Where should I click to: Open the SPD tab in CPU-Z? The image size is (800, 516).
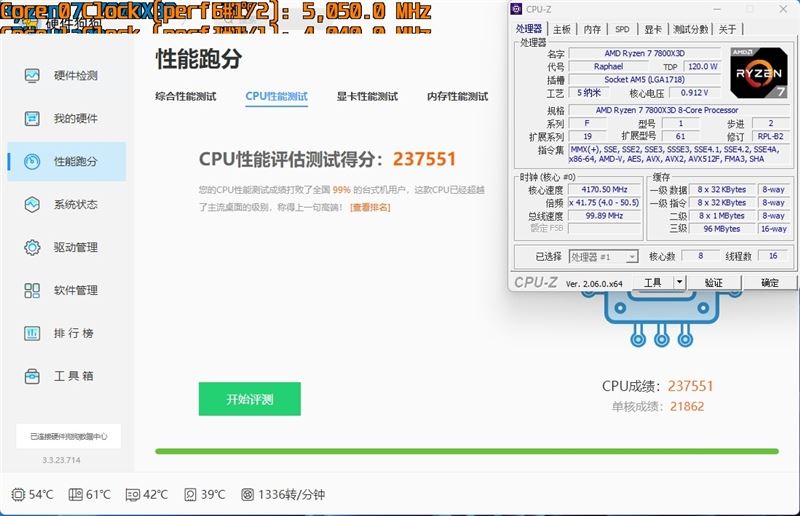pos(622,29)
